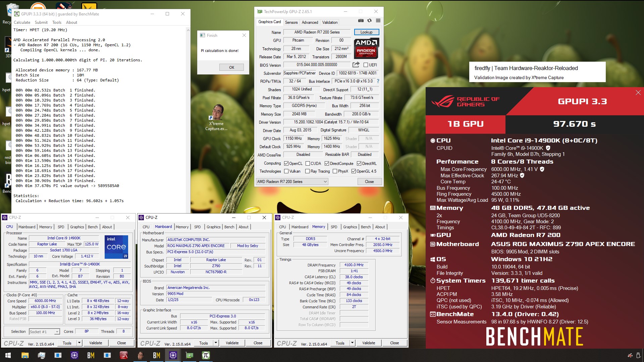Click the GPUPI title bar pi icon

pyautogui.click(x=17, y=14)
